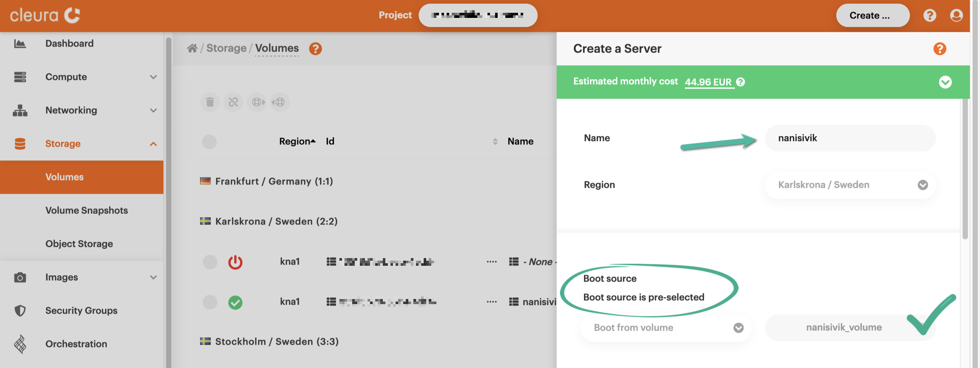
Task: Click the green checkmark status on nanisivik volume
Action: (x=235, y=303)
